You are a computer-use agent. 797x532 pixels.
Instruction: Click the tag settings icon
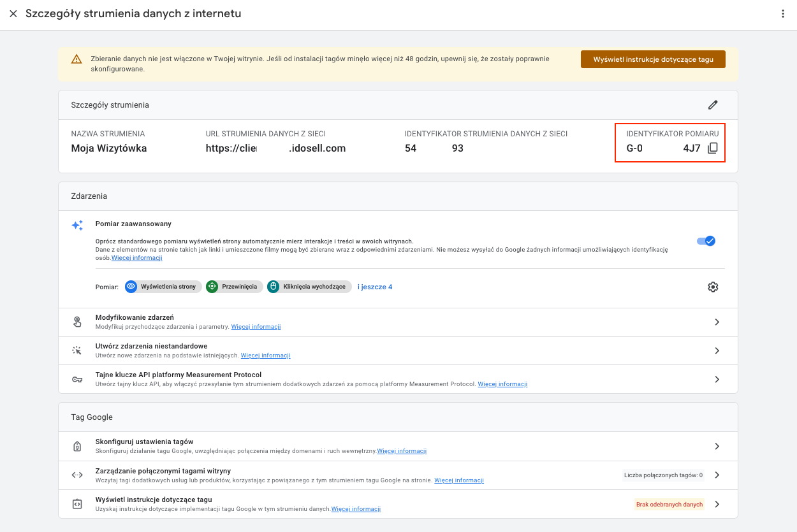pos(77,447)
